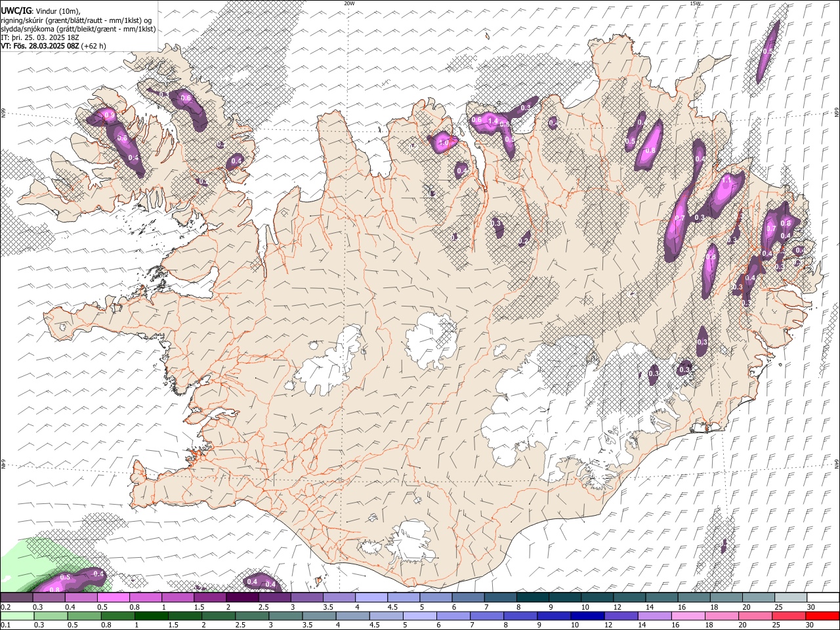Click lower legend swatch between 4 and 4.5
The image size is (840, 630).
(352, 616)
